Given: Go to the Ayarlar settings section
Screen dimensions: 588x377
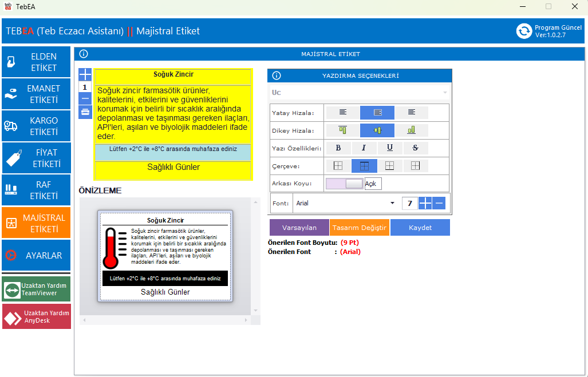Looking at the screenshot, I should point(36,255).
